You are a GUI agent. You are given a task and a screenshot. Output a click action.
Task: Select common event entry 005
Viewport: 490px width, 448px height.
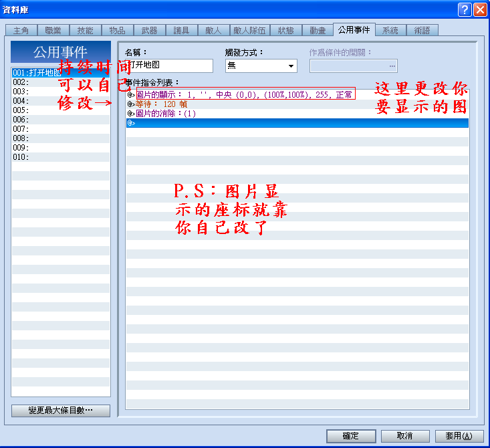pyautogui.click(x=61, y=110)
